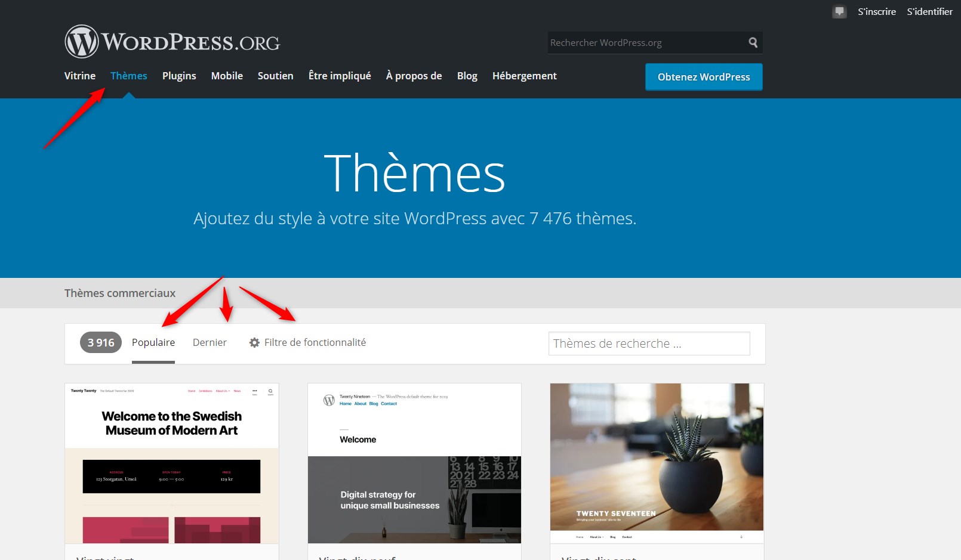This screenshot has height=560, width=961.
Task: Click the WordPress.org logo
Action: click(172, 42)
